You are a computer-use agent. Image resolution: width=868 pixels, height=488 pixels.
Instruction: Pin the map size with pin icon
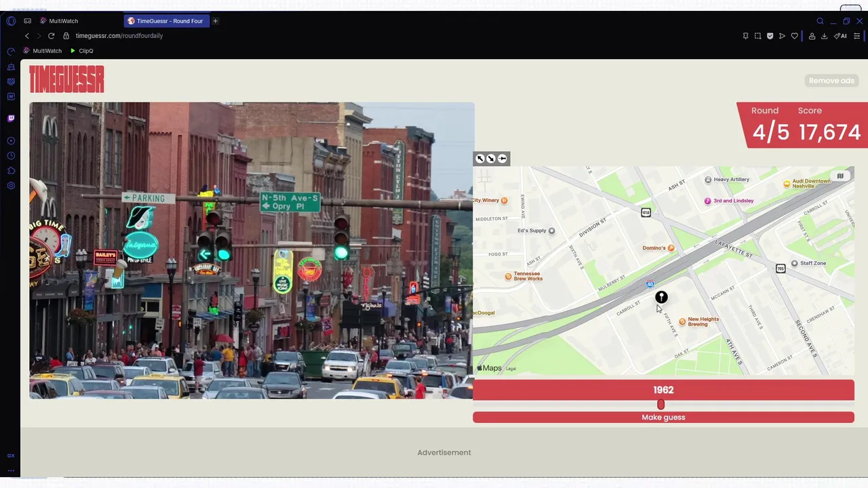502,159
